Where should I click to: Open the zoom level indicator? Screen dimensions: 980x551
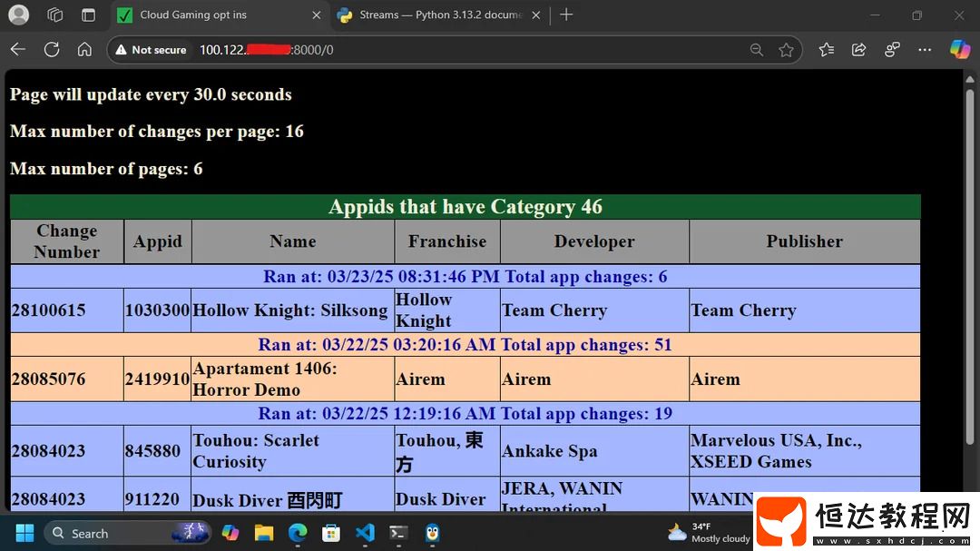click(x=756, y=49)
